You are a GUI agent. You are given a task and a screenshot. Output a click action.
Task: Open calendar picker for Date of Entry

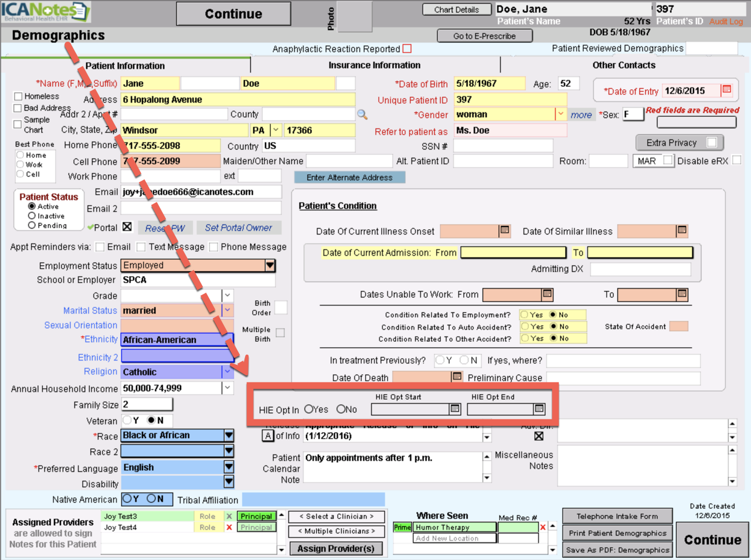click(x=726, y=90)
